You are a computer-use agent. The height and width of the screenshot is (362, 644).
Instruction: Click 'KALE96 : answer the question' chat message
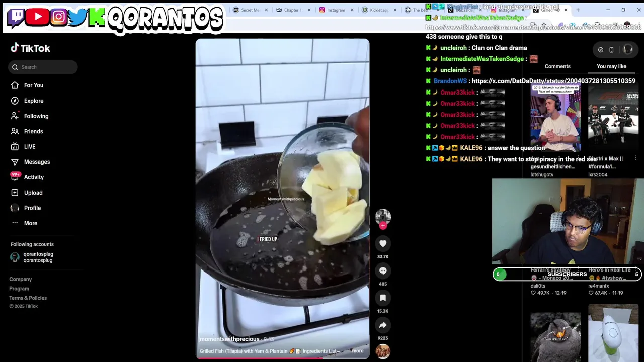(x=485, y=148)
